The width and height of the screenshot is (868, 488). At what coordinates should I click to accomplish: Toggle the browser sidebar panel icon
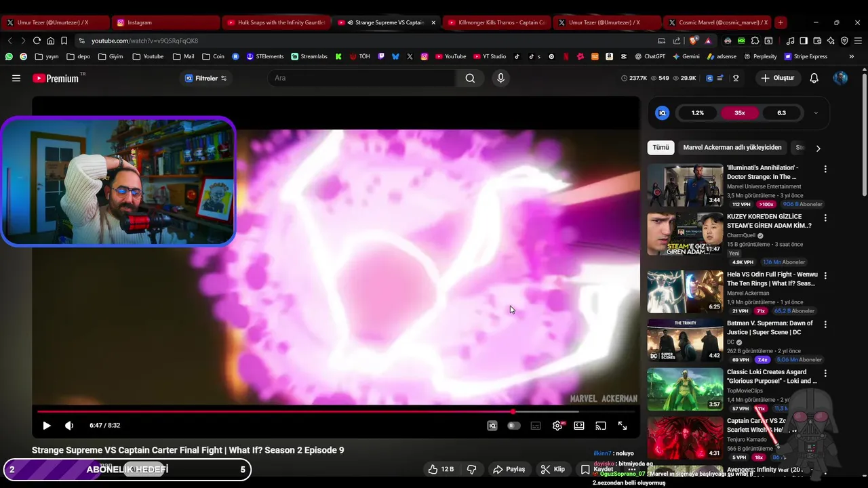804,41
